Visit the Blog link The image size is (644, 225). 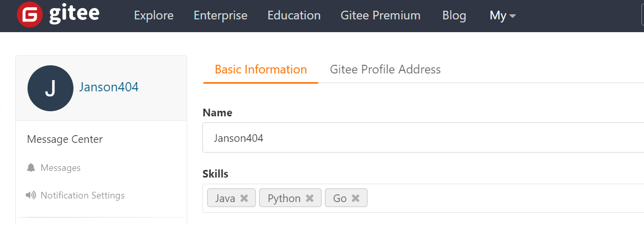[454, 16]
